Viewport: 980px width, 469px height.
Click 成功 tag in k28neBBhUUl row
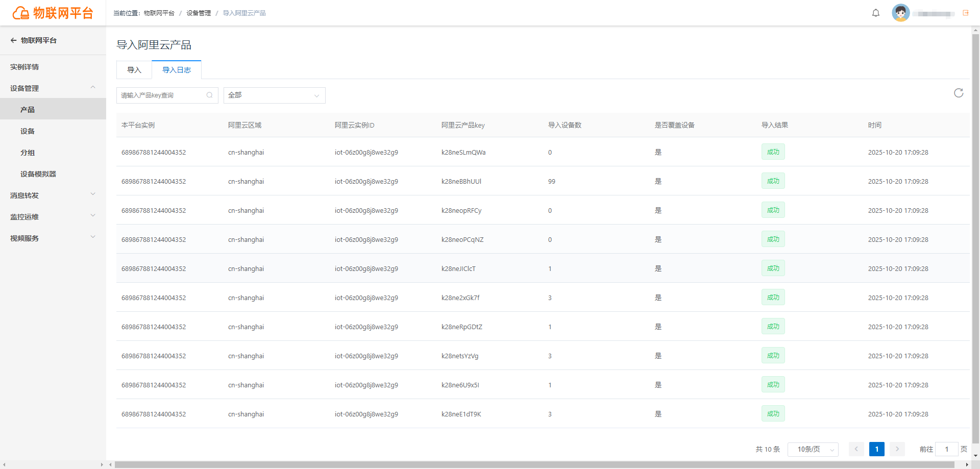[773, 181]
